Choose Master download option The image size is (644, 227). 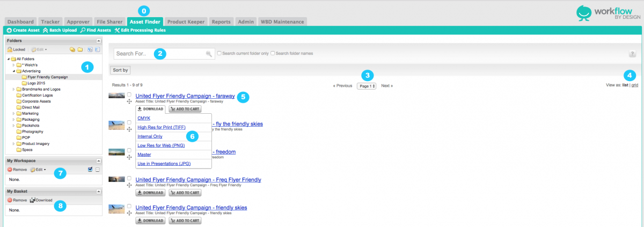[144, 155]
